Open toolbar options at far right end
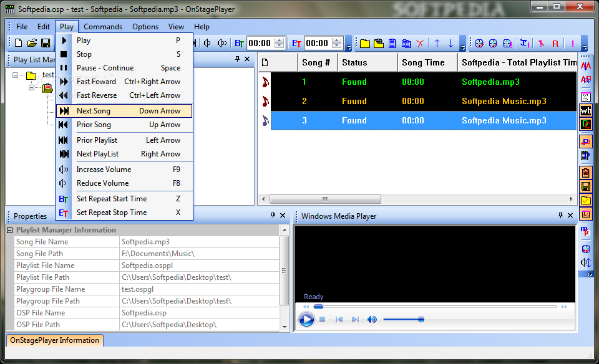The image size is (599, 364). click(585, 48)
